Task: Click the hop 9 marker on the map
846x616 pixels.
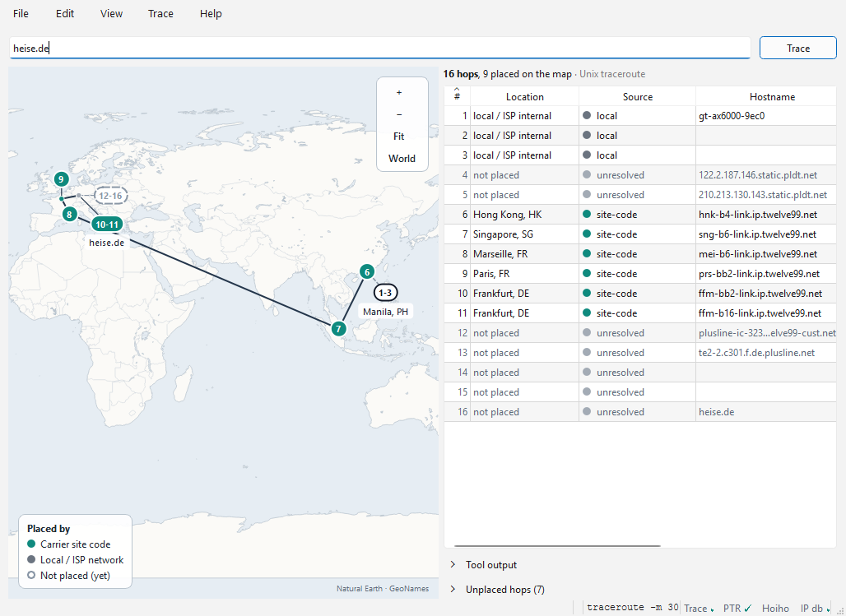Action: [x=61, y=179]
